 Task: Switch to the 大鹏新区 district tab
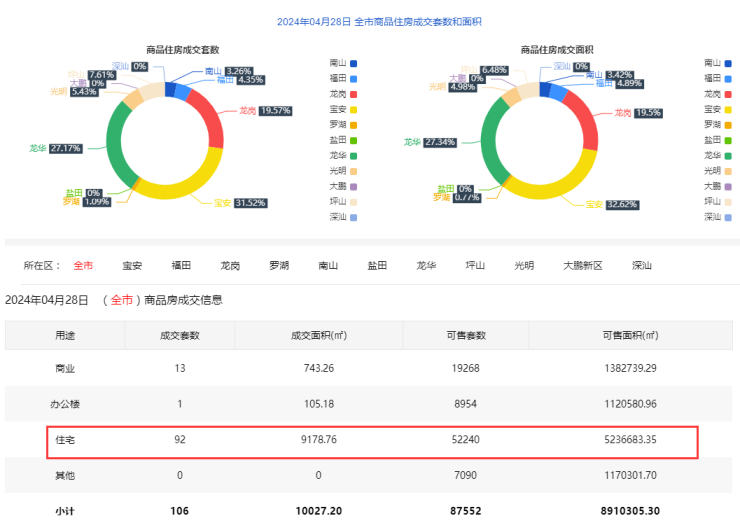[x=583, y=266]
